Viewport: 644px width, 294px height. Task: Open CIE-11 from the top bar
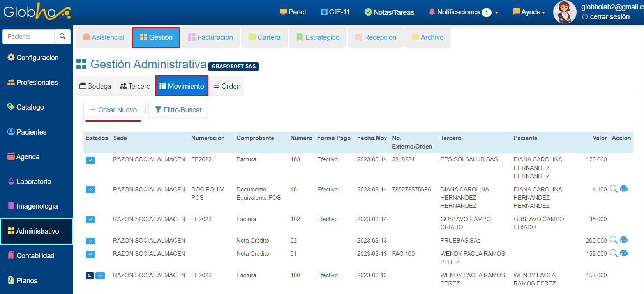(x=335, y=12)
